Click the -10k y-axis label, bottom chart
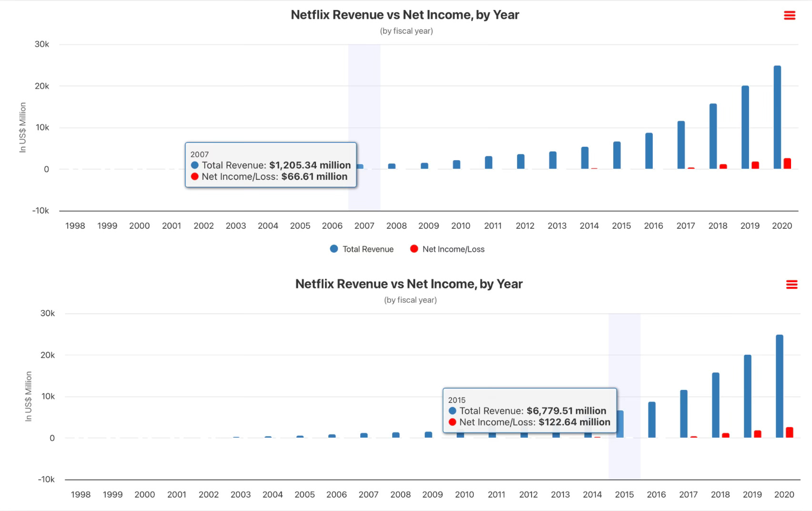This screenshot has height=511, width=812. pos(46,479)
